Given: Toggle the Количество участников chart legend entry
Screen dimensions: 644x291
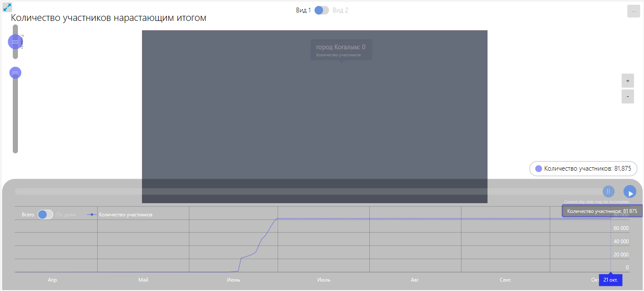Looking at the screenshot, I should click(120, 215).
